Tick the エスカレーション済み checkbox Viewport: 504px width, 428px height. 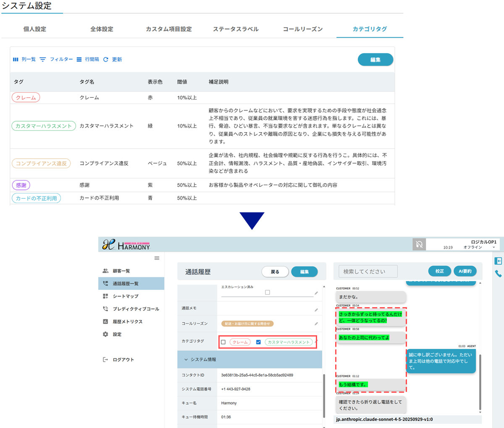click(268, 292)
